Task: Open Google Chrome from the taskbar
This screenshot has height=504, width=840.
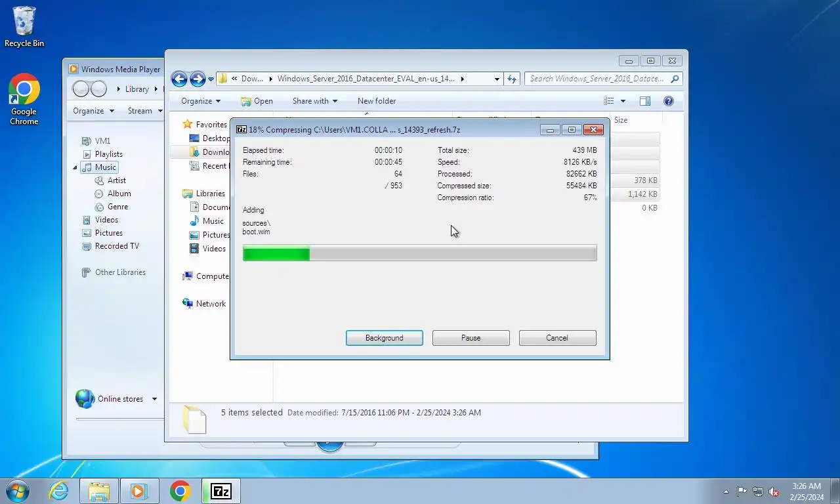Action: 180,491
